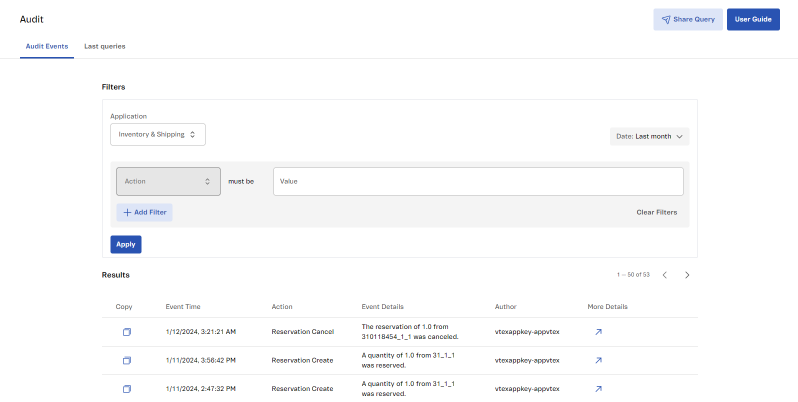Click the Event Time column header
The width and height of the screenshot is (798, 402).
click(x=183, y=306)
